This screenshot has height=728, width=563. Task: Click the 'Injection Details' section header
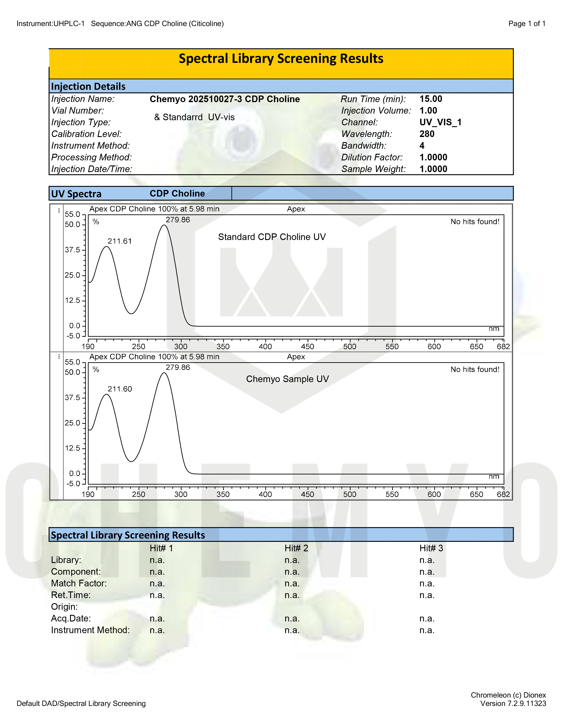[x=88, y=86]
